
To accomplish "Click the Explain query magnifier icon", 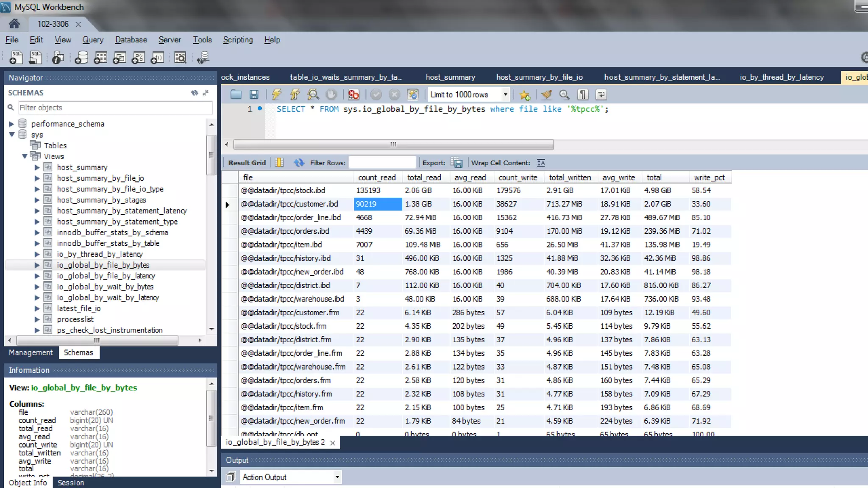I will point(313,94).
